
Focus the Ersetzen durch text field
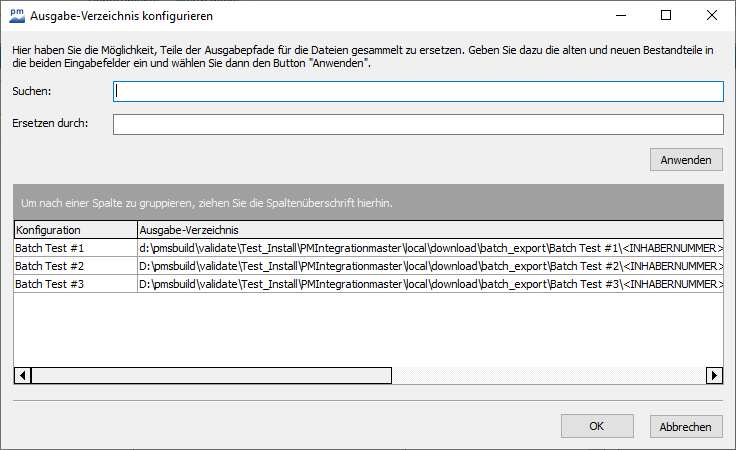coord(418,124)
